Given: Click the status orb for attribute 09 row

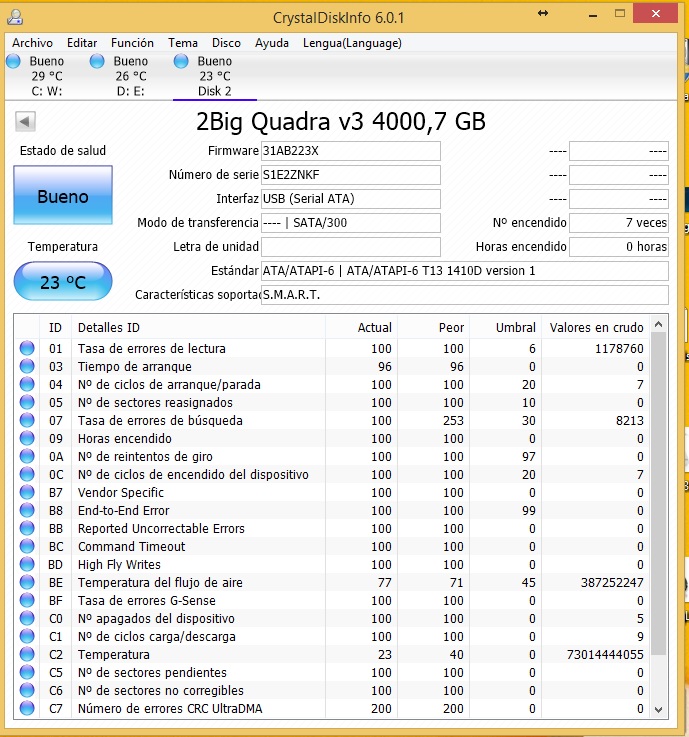Looking at the screenshot, I should pyautogui.click(x=27, y=438).
